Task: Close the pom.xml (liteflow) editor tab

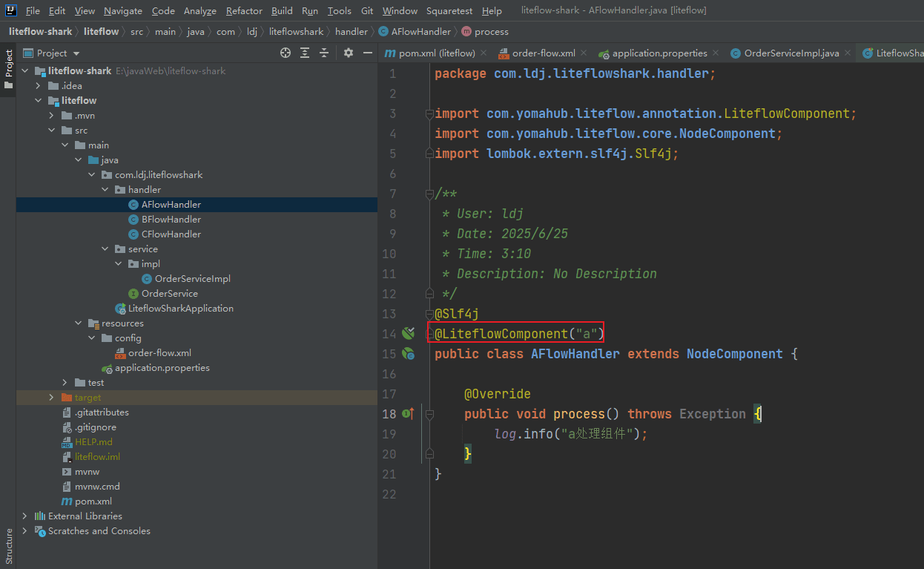Action: (x=484, y=53)
